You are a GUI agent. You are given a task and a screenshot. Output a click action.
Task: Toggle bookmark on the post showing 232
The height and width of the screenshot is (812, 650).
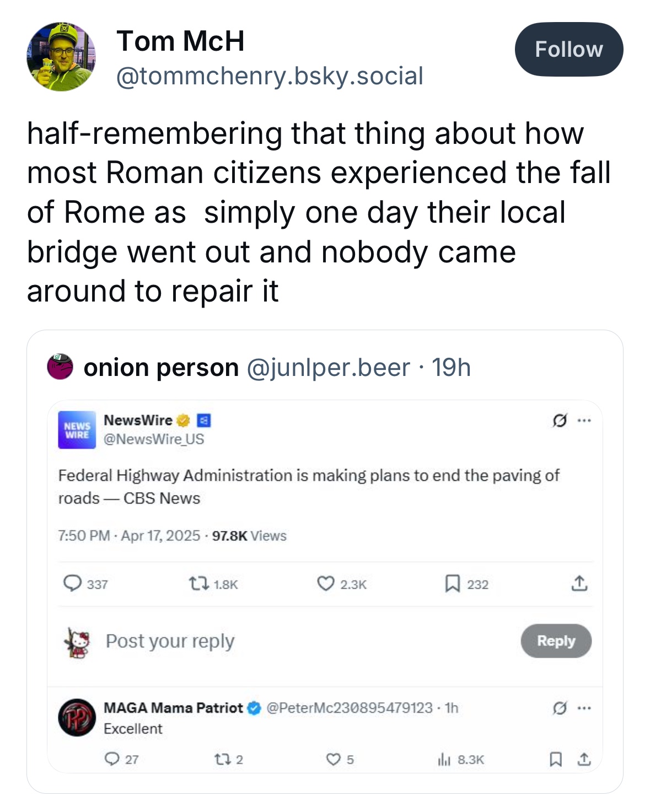452,583
